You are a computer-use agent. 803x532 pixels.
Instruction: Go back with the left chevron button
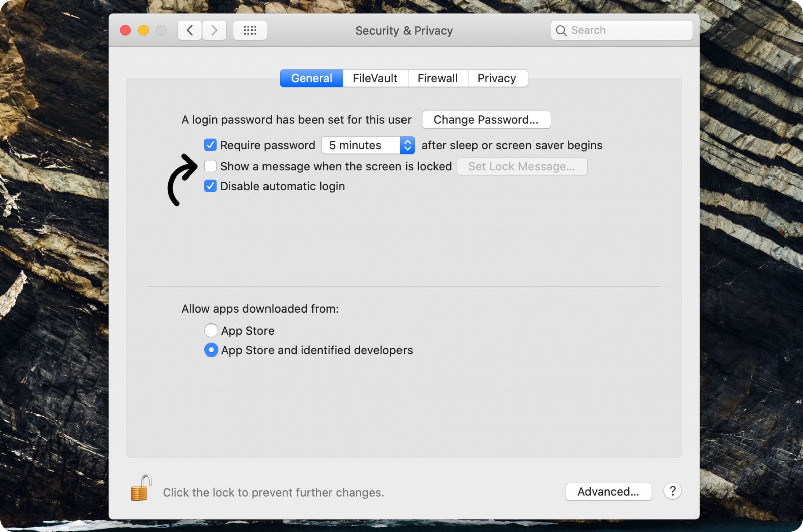(x=190, y=30)
